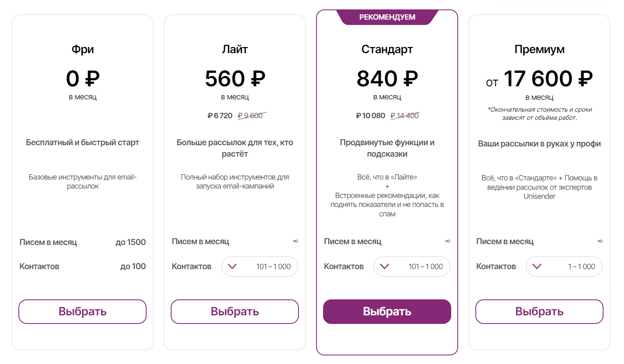Click the 840 ₽ price on Стандарт card
This screenshot has height=364, width=624.
click(x=387, y=79)
